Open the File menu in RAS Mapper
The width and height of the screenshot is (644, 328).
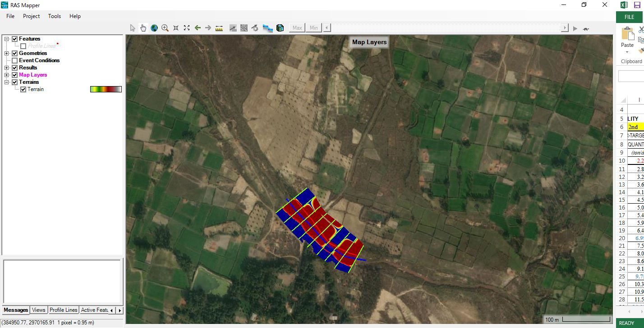point(10,16)
